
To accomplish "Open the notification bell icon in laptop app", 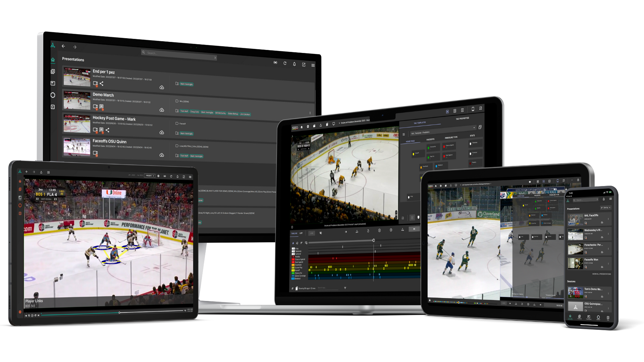I will pos(294,65).
